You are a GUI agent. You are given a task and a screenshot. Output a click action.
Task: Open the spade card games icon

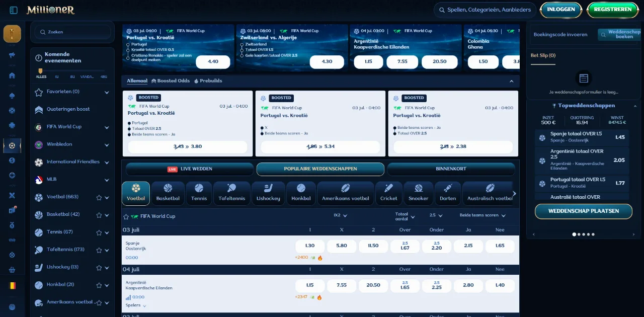tap(12, 96)
